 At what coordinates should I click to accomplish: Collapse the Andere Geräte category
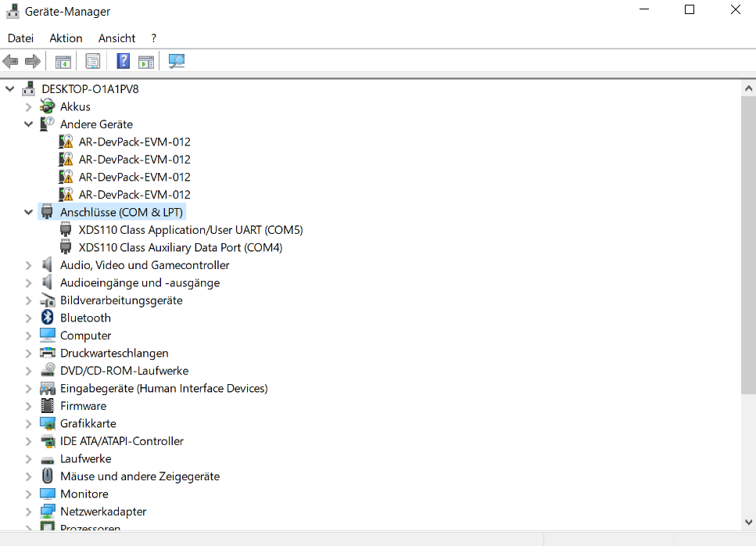click(x=28, y=124)
